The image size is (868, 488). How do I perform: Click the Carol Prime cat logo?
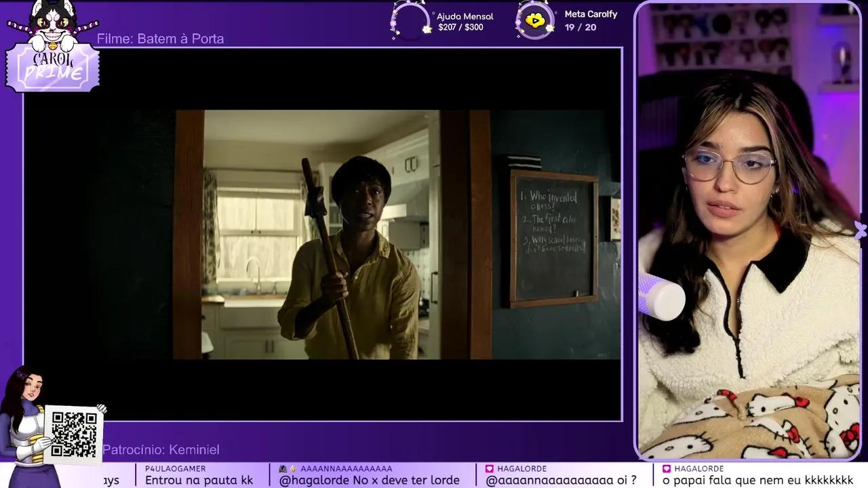click(53, 47)
